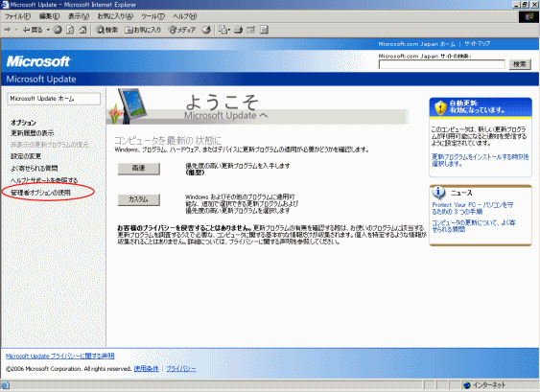This screenshot has height=392, width=540.
Task: Click the mail icon in toolbar
Action: tap(223, 30)
